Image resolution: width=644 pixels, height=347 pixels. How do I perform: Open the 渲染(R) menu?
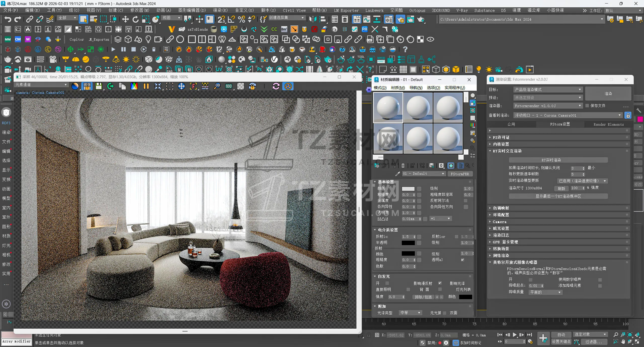pyautogui.click(x=220, y=10)
